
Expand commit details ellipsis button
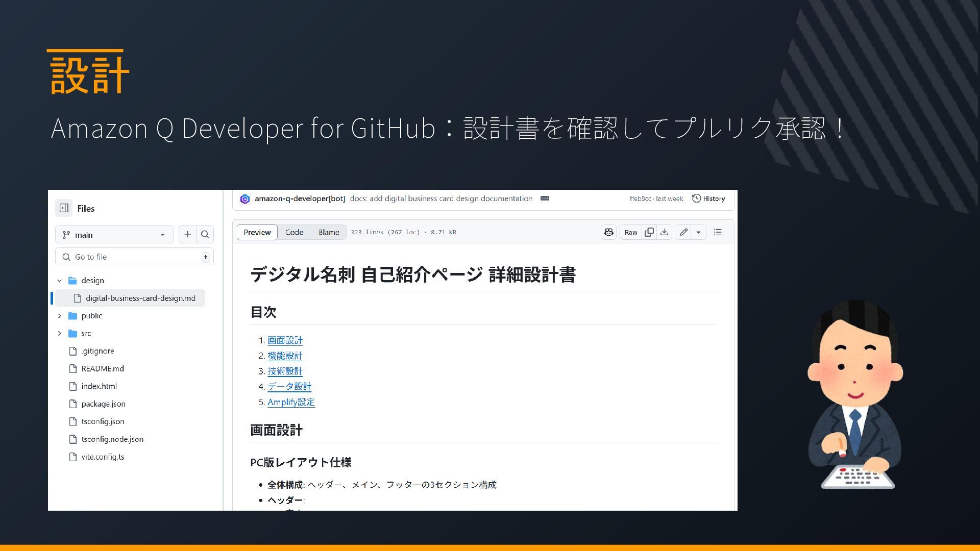(545, 198)
